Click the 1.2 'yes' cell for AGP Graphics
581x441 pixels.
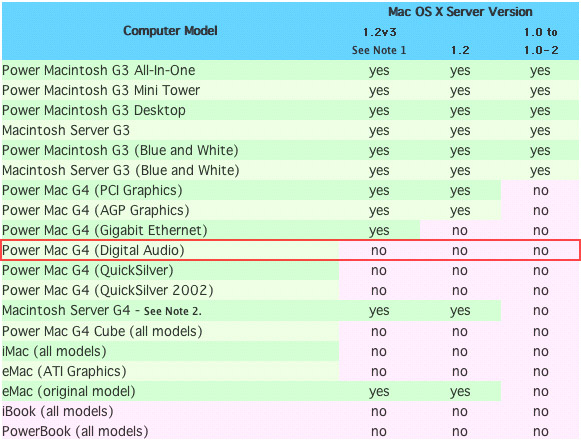click(x=460, y=210)
